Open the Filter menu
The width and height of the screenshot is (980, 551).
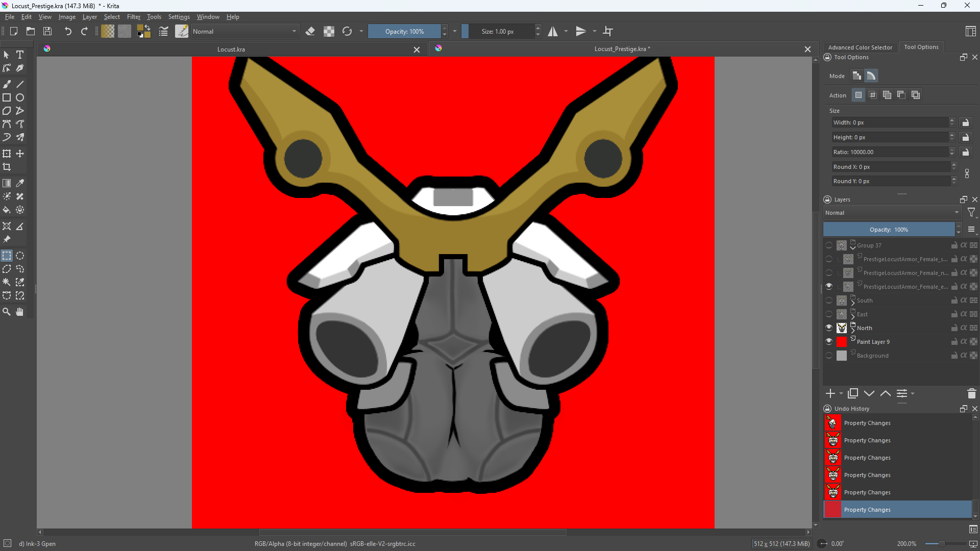[133, 17]
